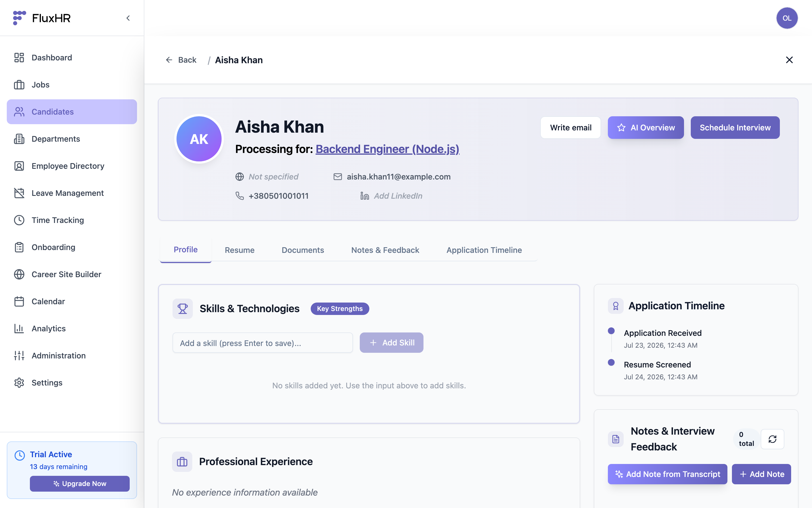
Task: Click the Skills trophy icon
Action: pyautogui.click(x=182, y=309)
